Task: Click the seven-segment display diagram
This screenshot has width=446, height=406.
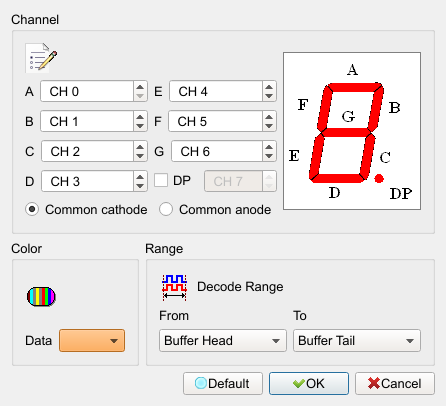Action: click(352, 131)
